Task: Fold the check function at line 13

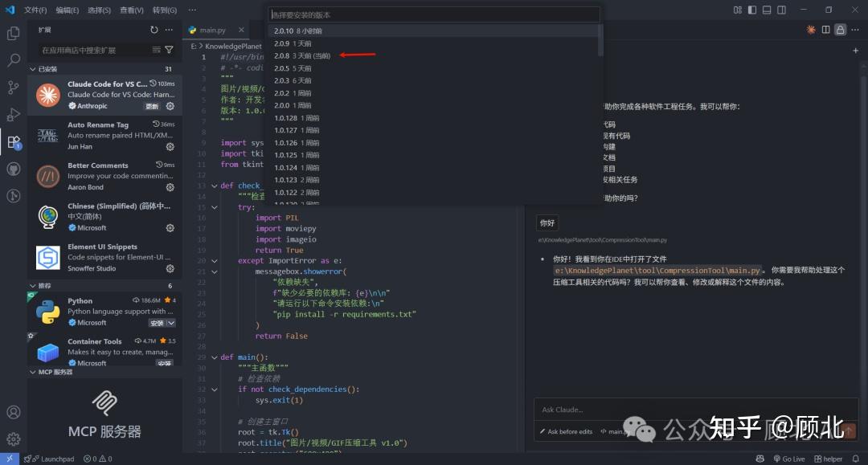Action: click(x=215, y=186)
